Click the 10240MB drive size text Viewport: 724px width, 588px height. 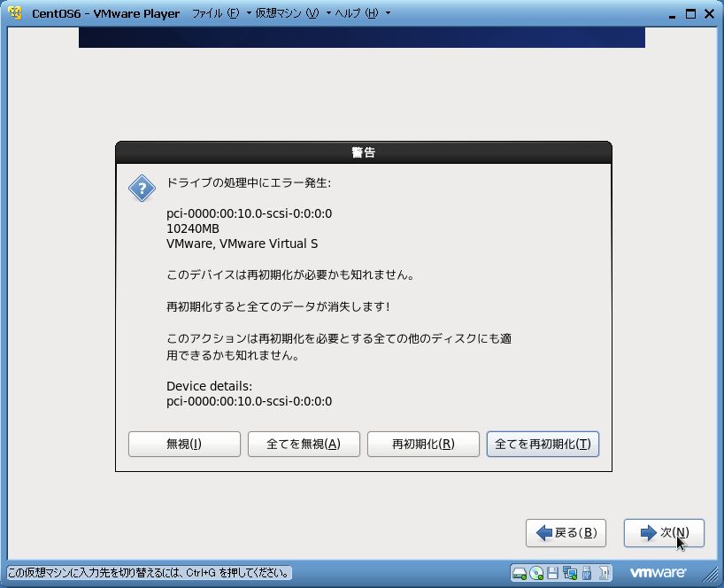point(193,228)
